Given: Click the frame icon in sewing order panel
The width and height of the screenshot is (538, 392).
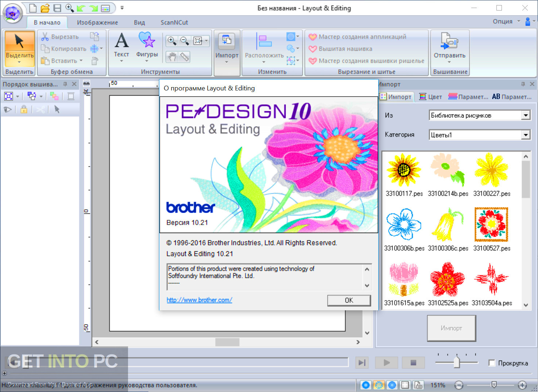Looking at the screenshot, I should [x=71, y=96].
